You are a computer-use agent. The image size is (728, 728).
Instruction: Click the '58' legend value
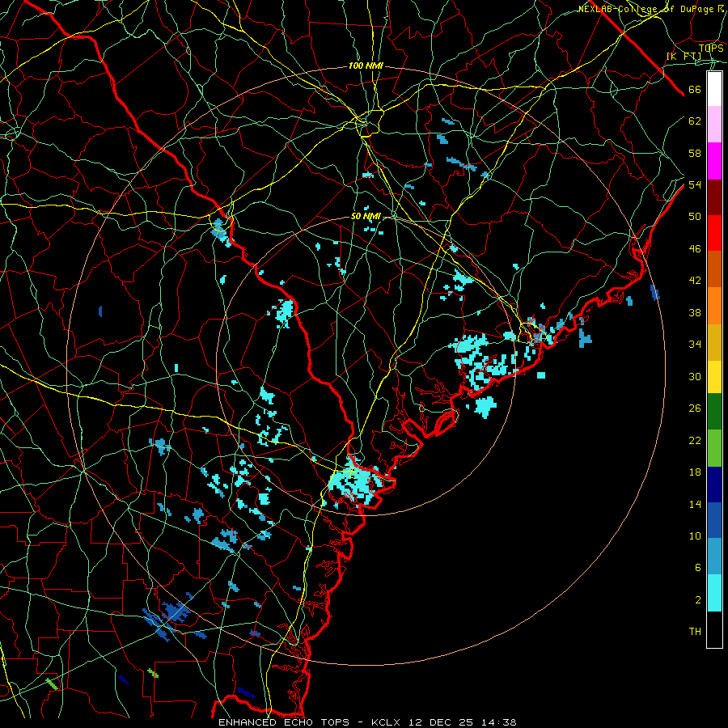[695, 153]
